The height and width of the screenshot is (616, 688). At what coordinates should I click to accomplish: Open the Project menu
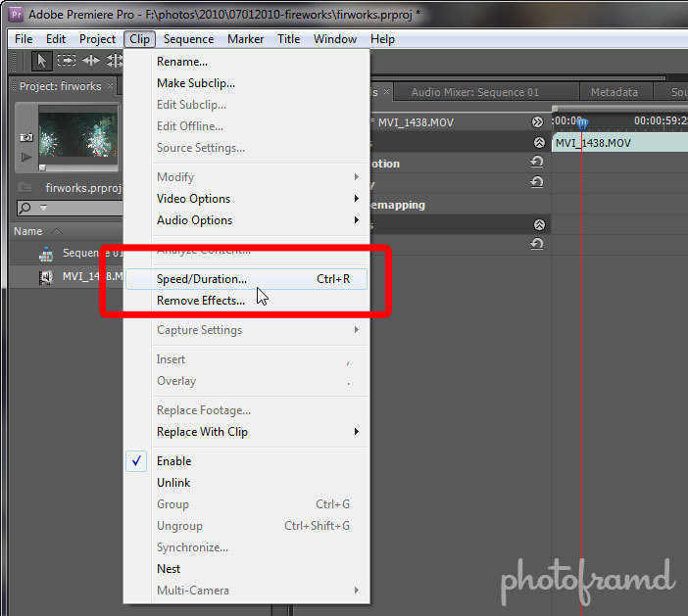[97, 39]
